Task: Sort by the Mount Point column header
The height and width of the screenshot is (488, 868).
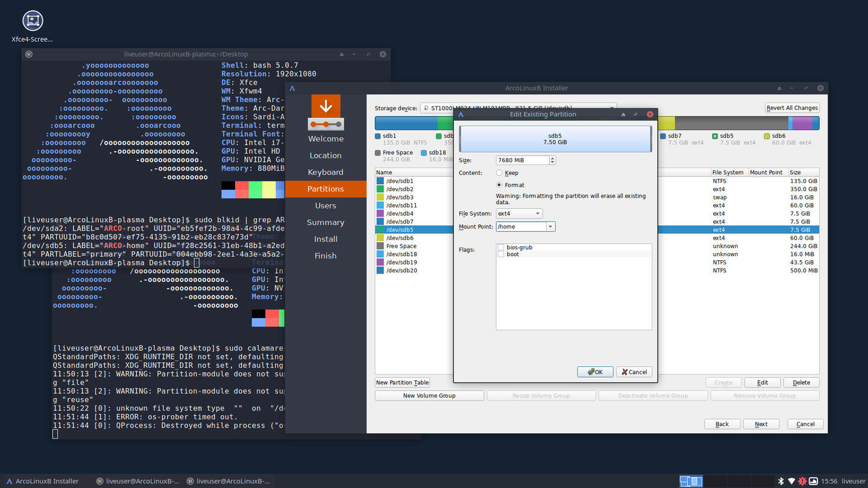Action: coord(767,172)
